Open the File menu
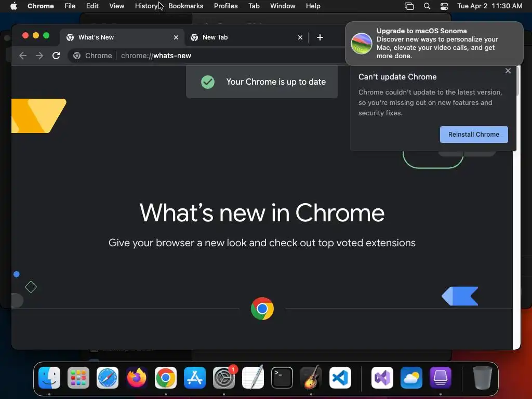532x399 pixels. (x=70, y=6)
